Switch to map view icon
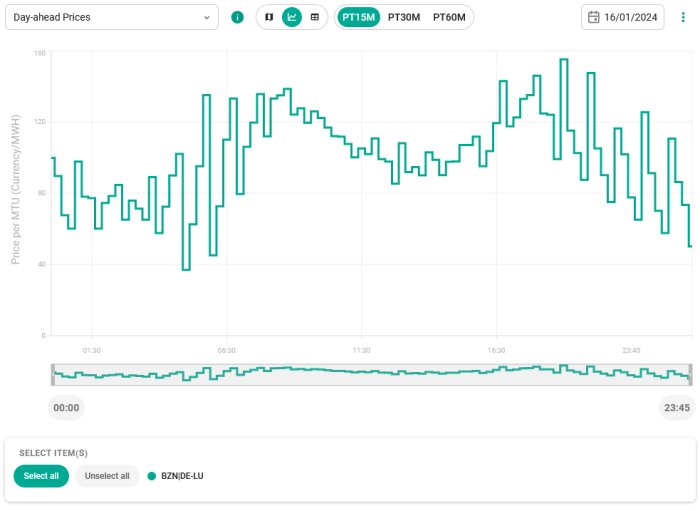Image resolution: width=700 pixels, height=511 pixels. pos(269,17)
